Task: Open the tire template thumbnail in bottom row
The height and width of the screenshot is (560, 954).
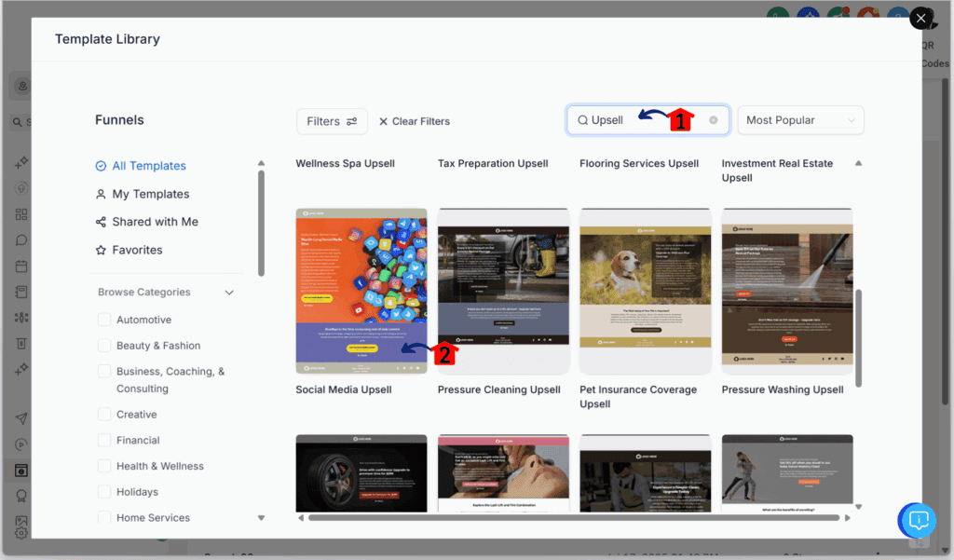Action: click(x=361, y=473)
